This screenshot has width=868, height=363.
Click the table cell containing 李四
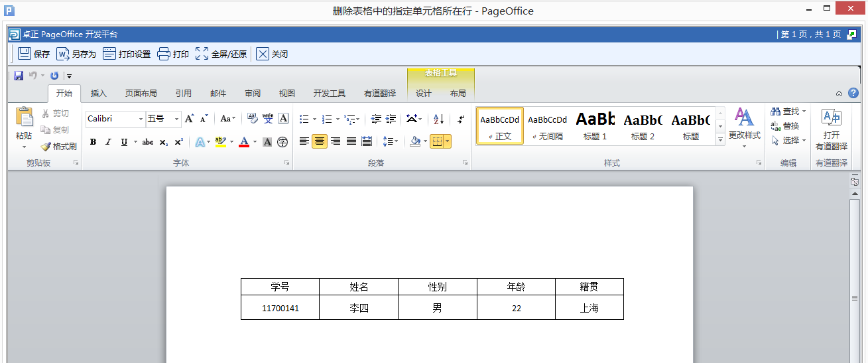[x=359, y=308]
